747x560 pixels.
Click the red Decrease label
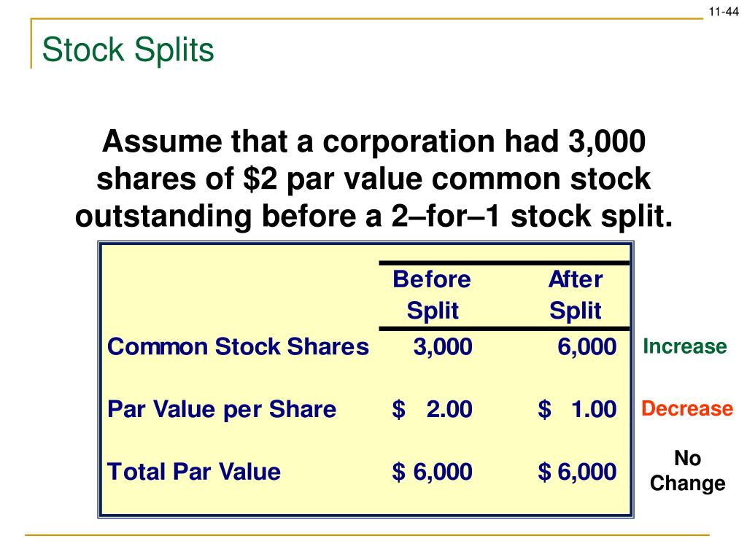(687, 408)
